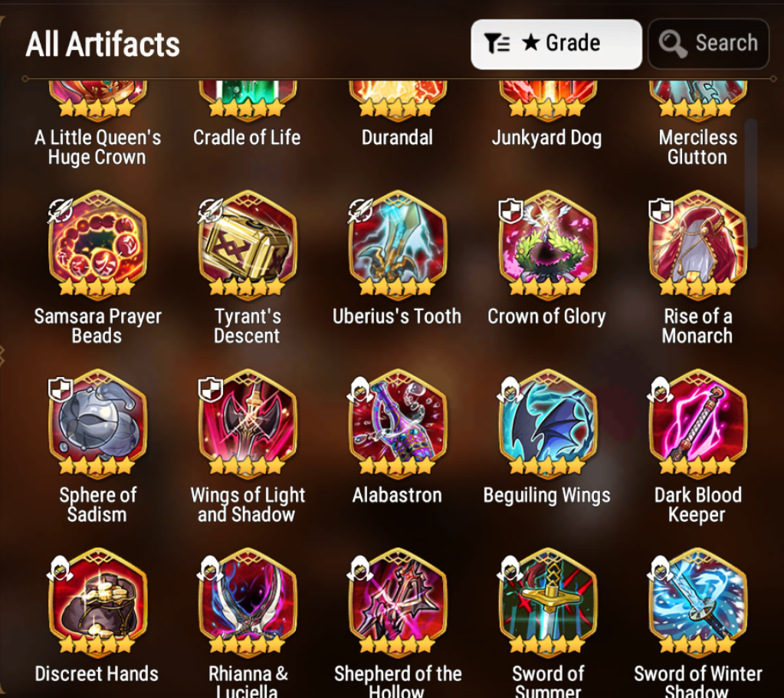784x698 pixels.
Task: Open the Crown of Glory artifact
Action: coord(547,245)
